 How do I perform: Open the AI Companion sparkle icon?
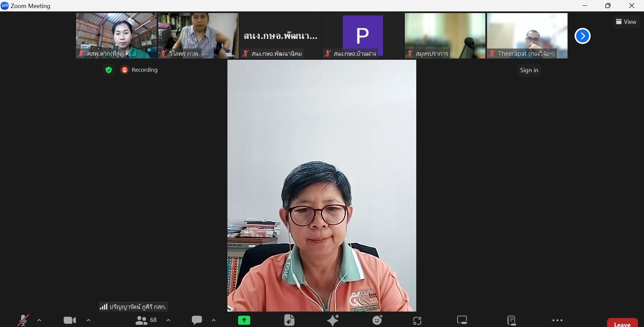pos(333,320)
